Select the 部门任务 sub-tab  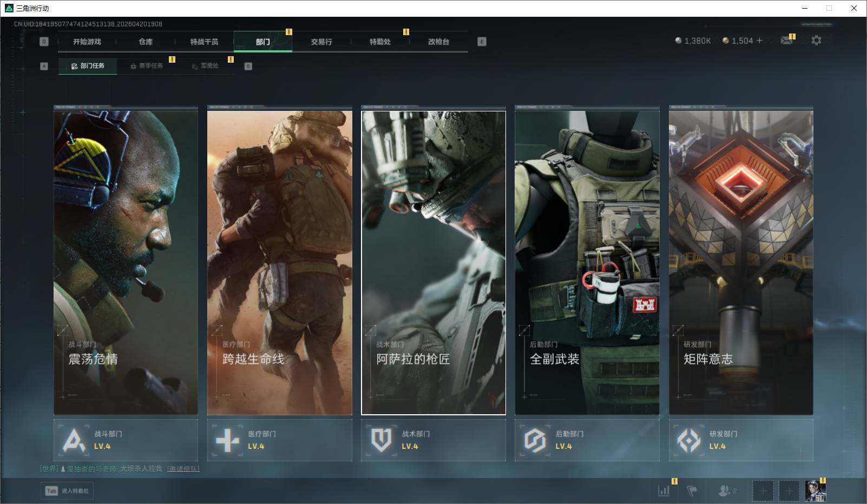(88, 66)
